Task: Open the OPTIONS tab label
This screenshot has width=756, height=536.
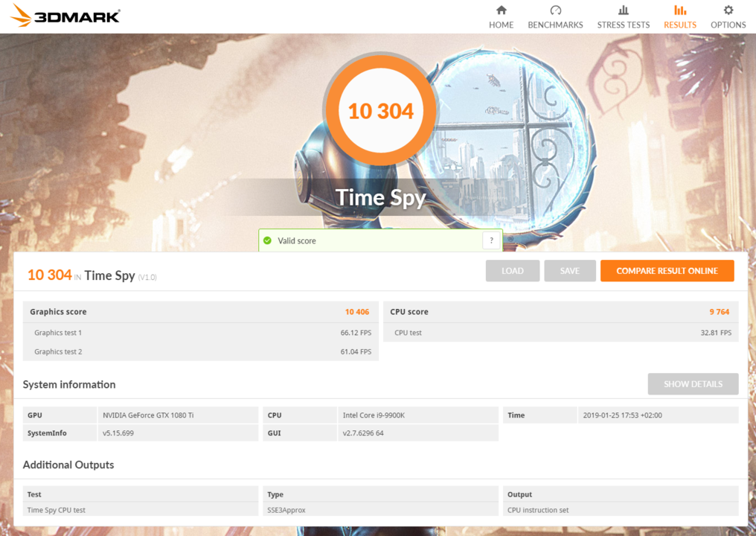Action: tap(728, 25)
